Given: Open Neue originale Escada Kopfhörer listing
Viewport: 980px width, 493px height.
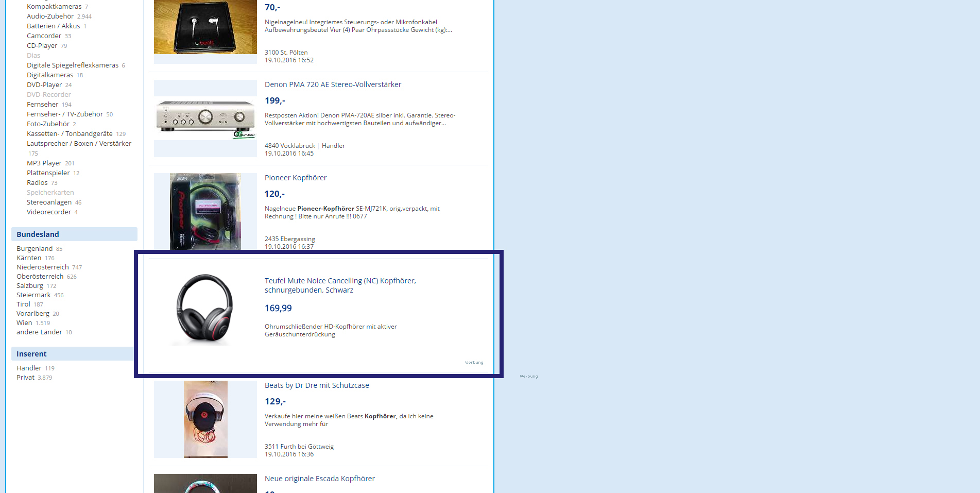Looking at the screenshot, I should point(319,479).
